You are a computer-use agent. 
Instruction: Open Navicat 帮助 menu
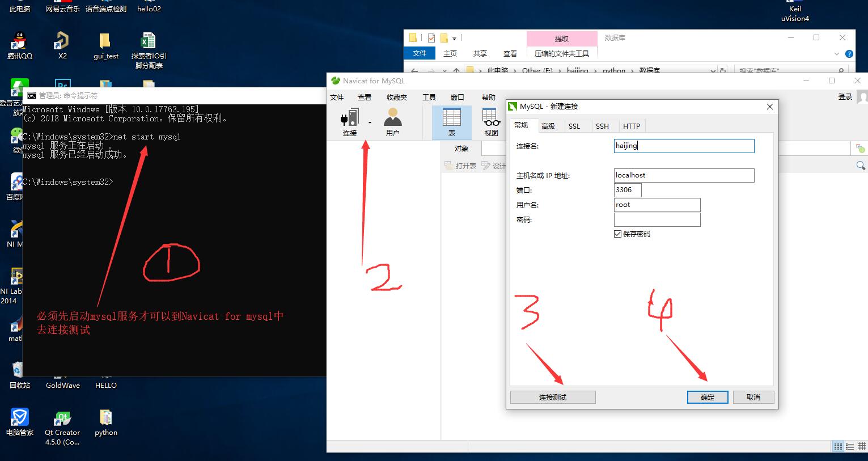[489, 97]
